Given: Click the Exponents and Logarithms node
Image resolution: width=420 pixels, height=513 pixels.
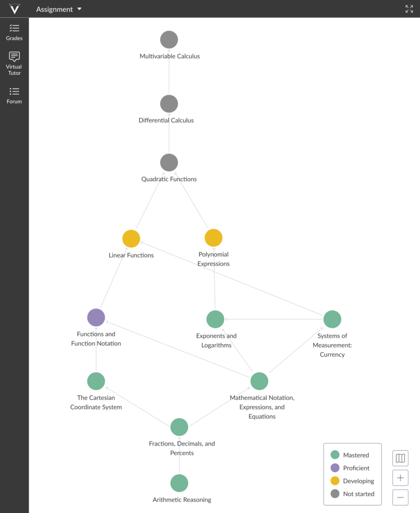Looking at the screenshot, I should tap(215, 319).
